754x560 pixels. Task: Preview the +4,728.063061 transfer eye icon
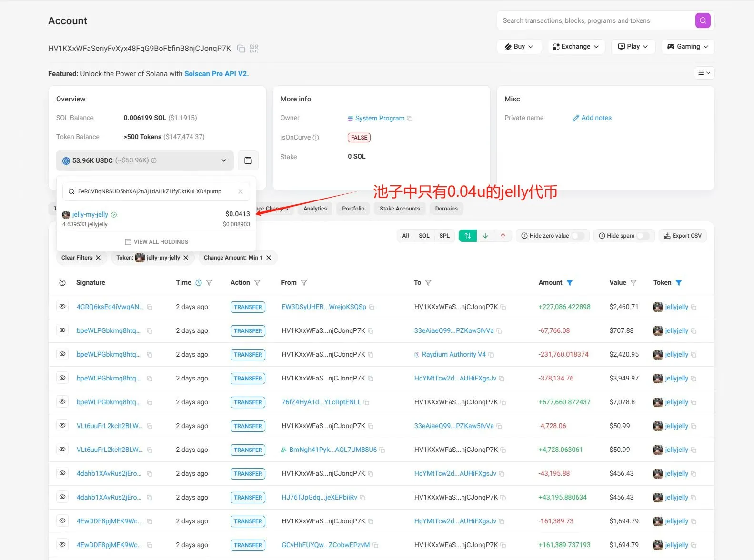click(x=62, y=450)
